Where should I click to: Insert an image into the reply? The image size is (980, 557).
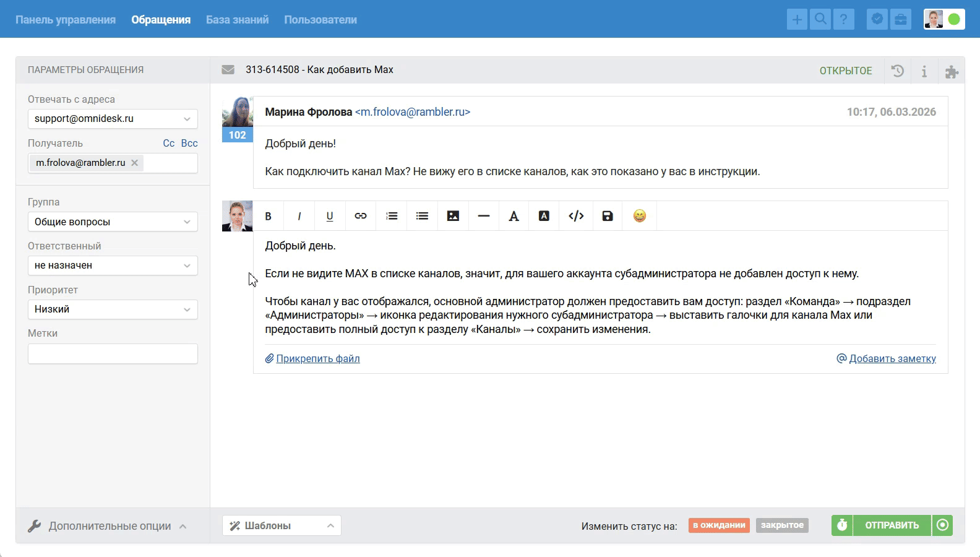453,216
